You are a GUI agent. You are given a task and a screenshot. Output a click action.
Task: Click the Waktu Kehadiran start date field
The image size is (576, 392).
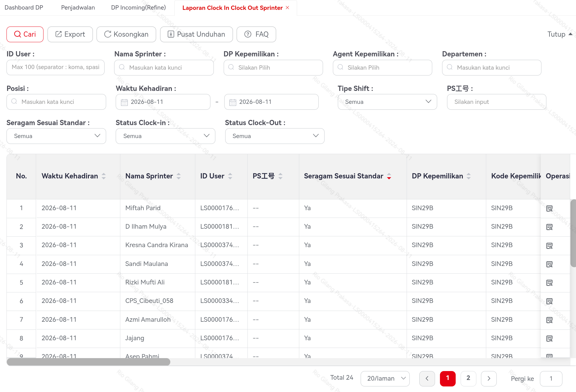tap(163, 102)
